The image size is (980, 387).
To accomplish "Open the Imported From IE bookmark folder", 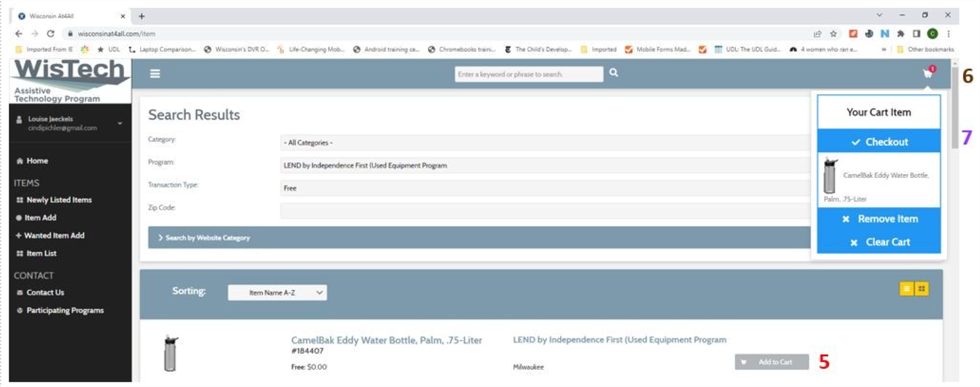I will click(x=44, y=49).
